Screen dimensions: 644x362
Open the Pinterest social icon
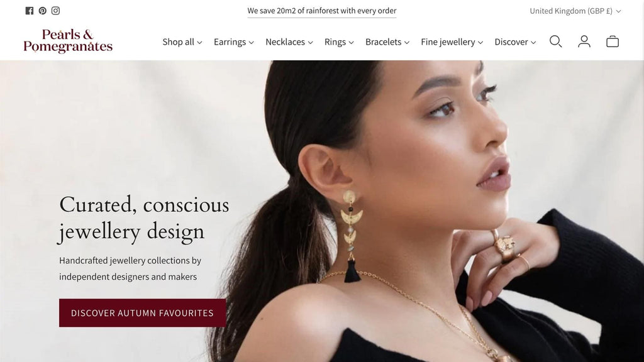click(x=42, y=11)
